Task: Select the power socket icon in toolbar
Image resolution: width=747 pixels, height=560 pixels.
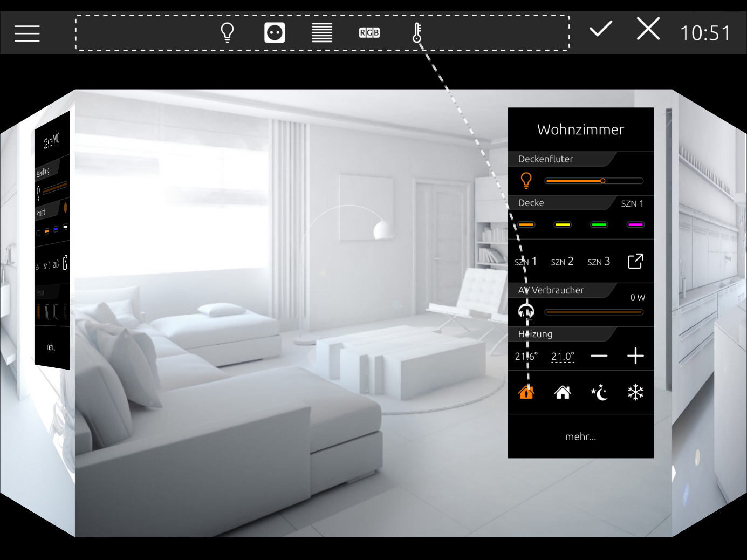Action: point(275,33)
